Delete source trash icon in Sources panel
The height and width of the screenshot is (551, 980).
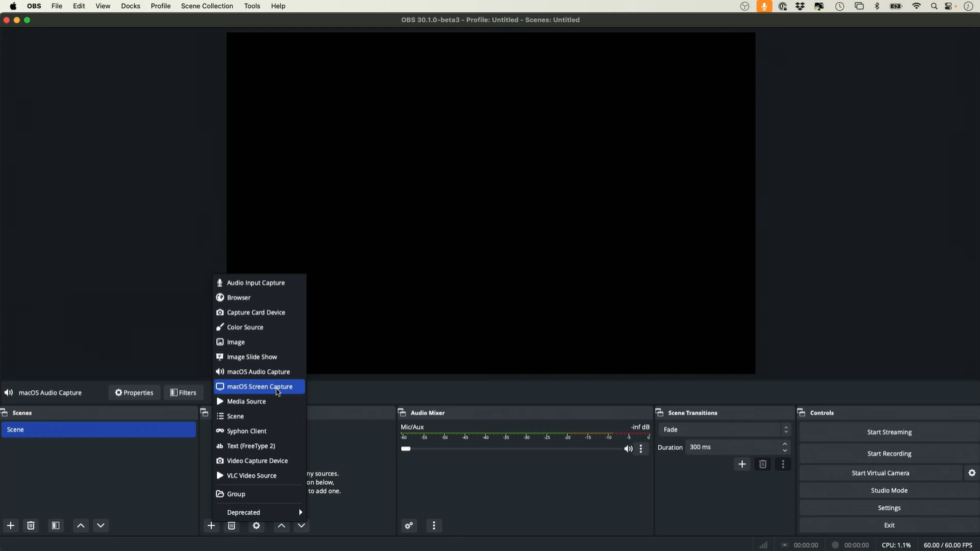(232, 526)
